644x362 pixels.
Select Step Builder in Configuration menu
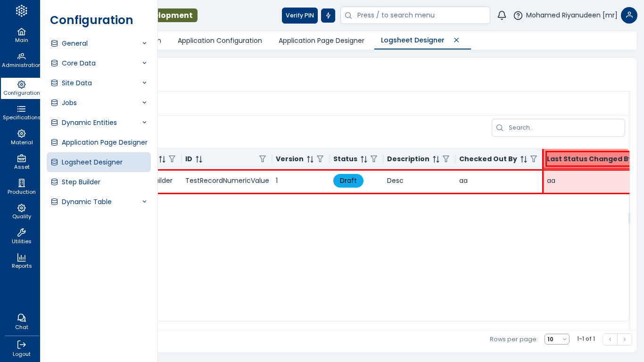point(81,182)
